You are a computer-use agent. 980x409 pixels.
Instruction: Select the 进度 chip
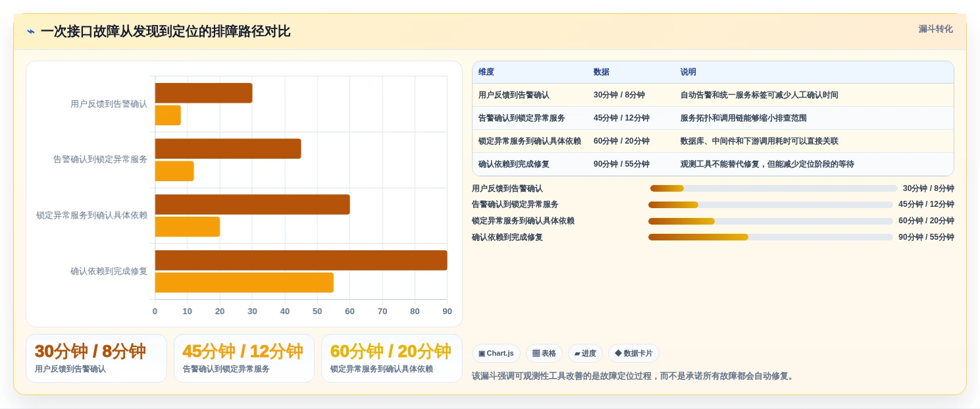585,354
